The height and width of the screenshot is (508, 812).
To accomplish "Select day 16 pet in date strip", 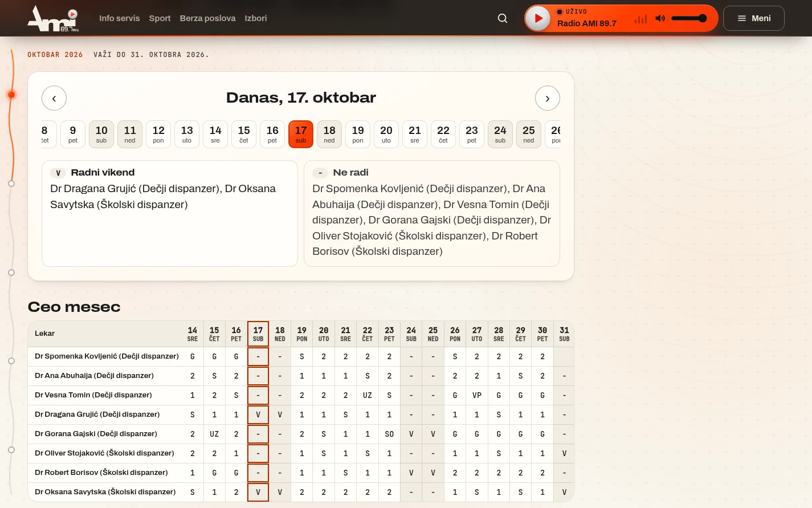I will pyautogui.click(x=272, y=134).
